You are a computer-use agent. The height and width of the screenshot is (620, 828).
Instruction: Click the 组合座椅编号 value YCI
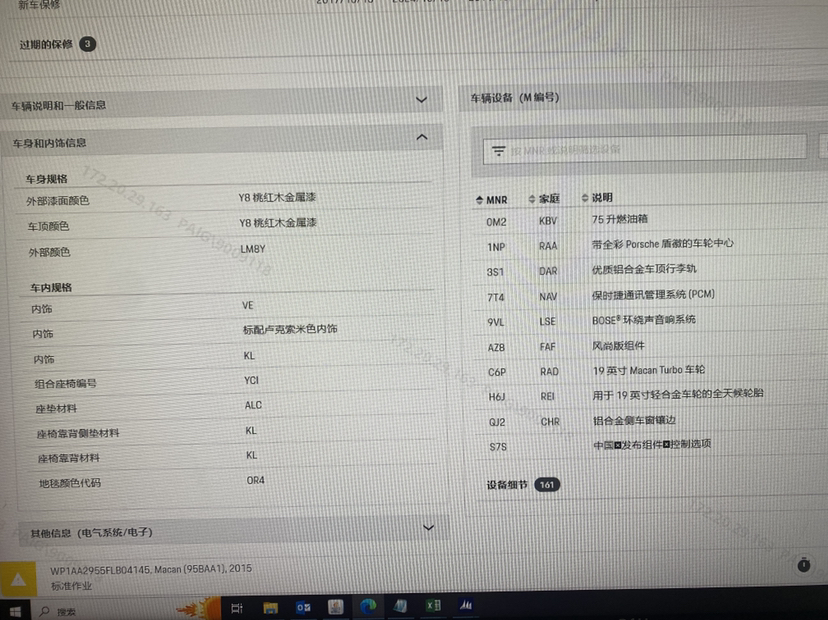coord(251,380)
